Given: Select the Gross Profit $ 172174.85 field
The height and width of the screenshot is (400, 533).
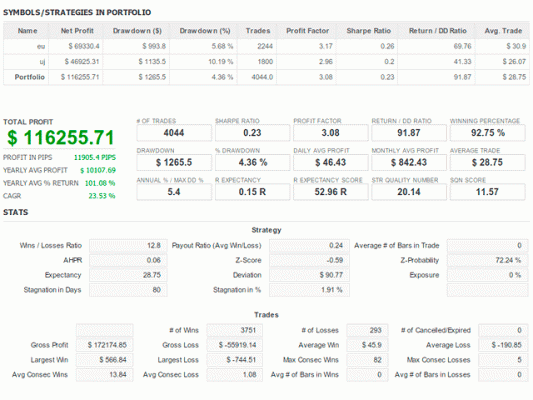Looking at the screenshot, I should 105,345.
